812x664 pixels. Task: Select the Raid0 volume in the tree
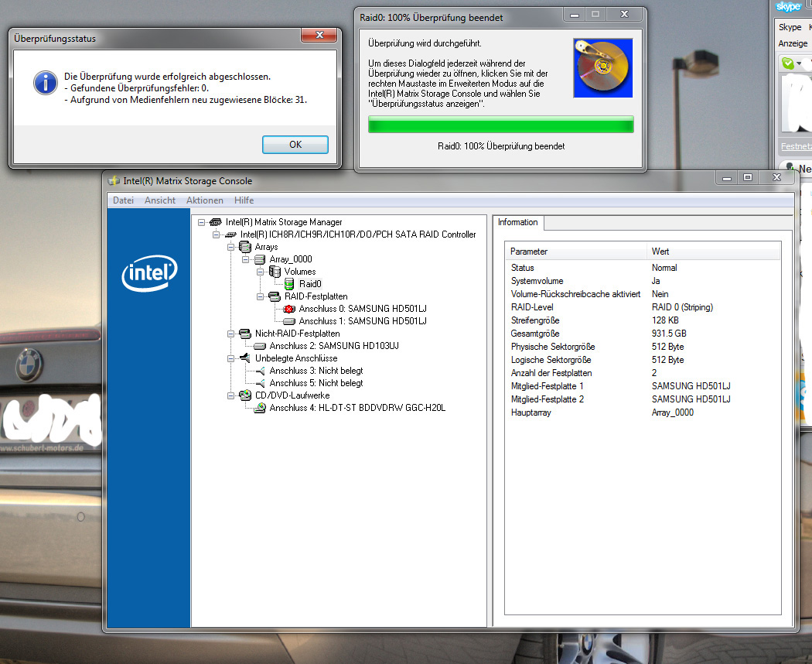(310, 284)
